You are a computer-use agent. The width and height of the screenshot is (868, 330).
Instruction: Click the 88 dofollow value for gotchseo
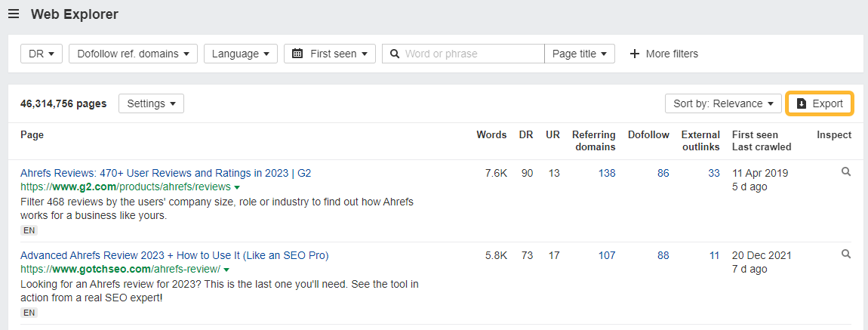pos(663,255)
